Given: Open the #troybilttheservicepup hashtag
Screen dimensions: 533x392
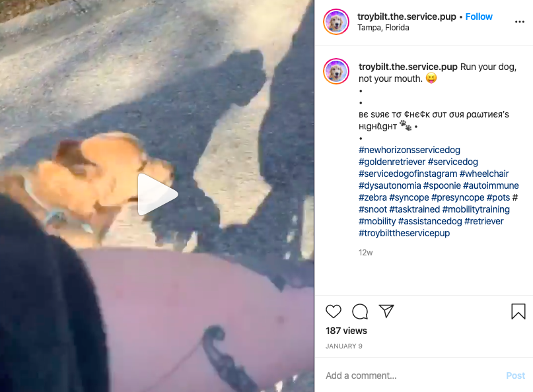Looking at the screenshot, I should (404, 234).
